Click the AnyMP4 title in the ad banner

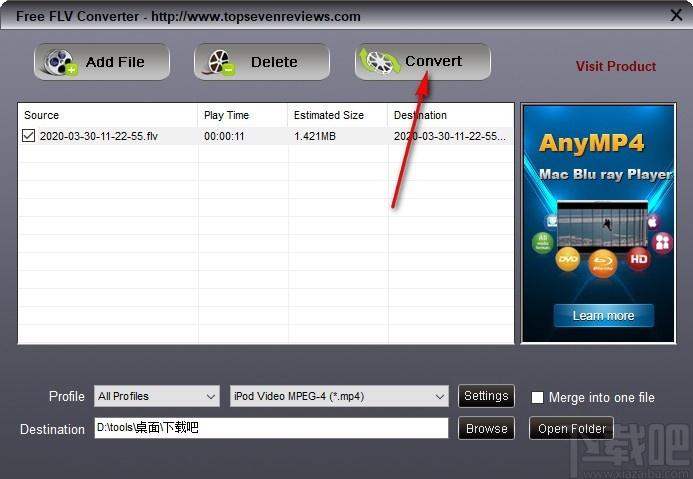click(x=591, y=143)
